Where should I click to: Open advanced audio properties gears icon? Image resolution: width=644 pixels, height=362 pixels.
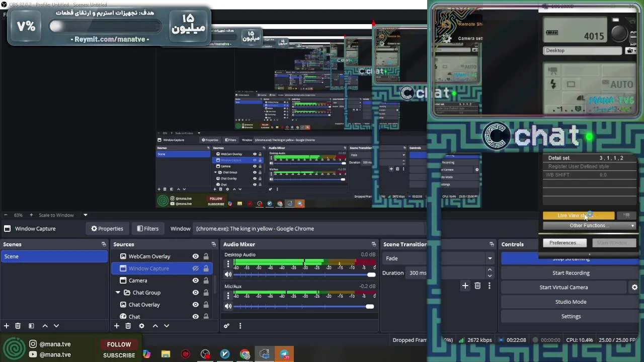point(226,326)
